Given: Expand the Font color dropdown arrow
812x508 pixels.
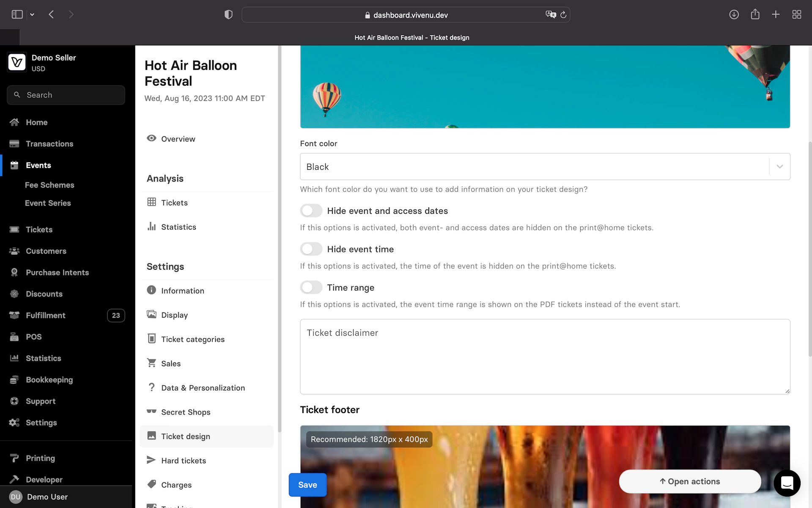Looking at the screenshot, I should (x=779, y=167).
